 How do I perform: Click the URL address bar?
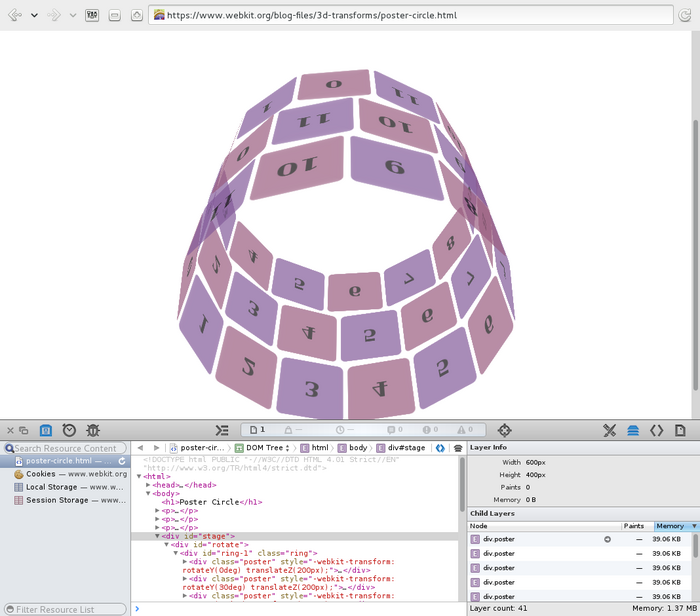point(400,16)
